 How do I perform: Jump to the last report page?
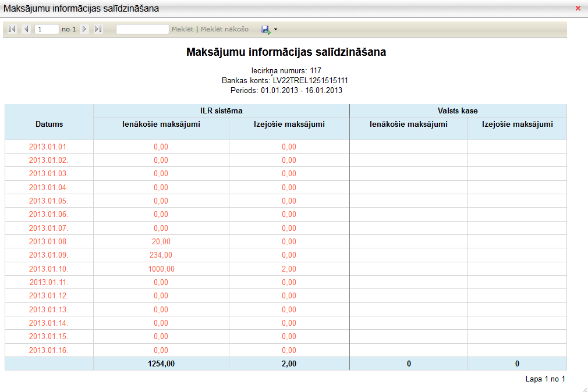(x=98, y=29)
